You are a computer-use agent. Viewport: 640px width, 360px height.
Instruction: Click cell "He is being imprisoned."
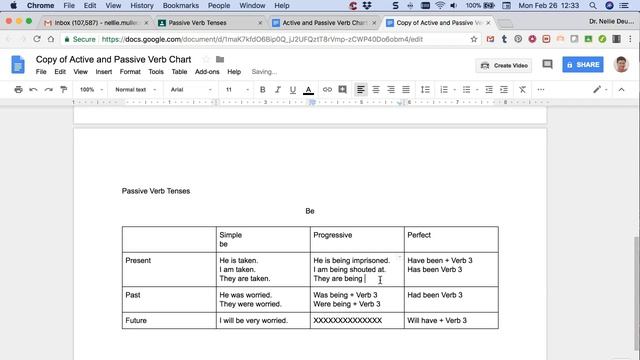click(x=351, y=260)
